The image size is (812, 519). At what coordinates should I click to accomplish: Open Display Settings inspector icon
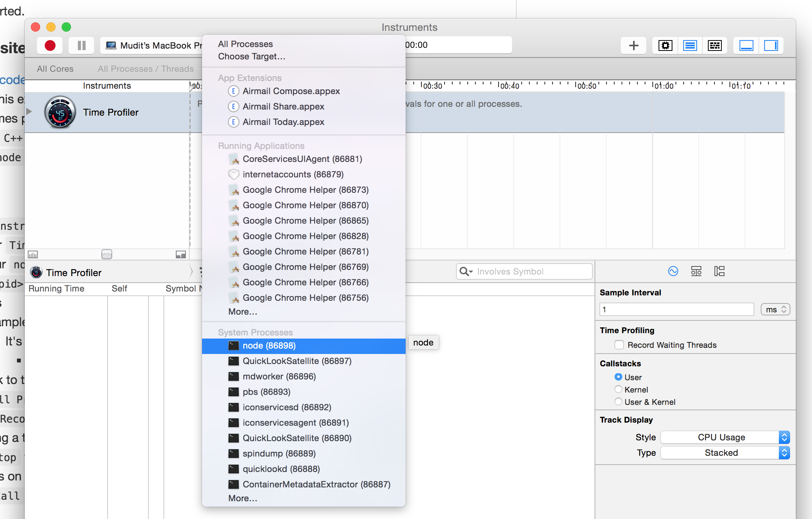696,271
